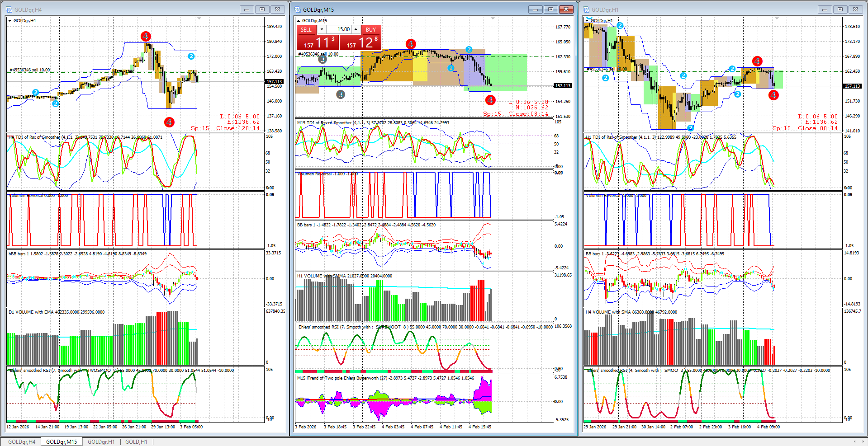Click 'Volumen Reversal -1.000 -1.000' label in M15 window
The width and height of the screenshot is (868, 446).
pos(327,174)
